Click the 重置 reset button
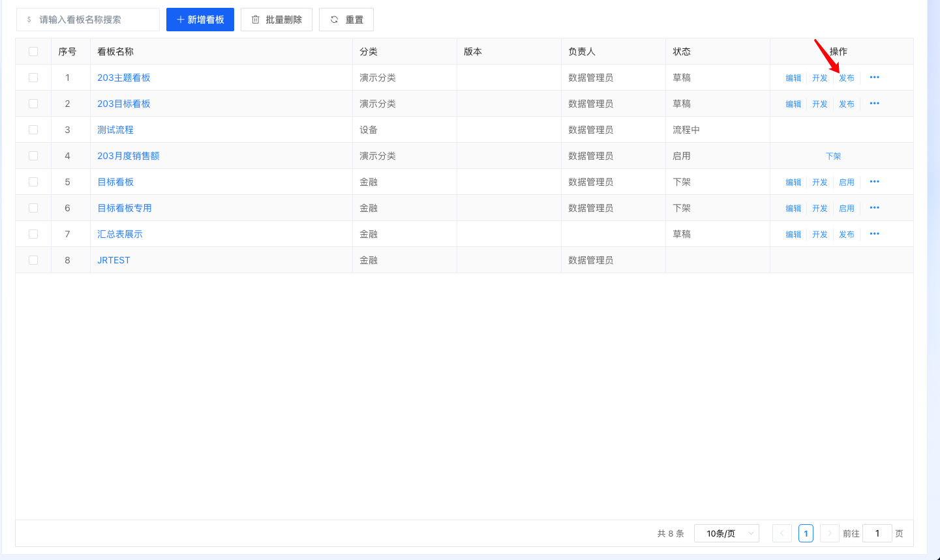The height and width of the screenshot is (560, 940). [346, 20]
